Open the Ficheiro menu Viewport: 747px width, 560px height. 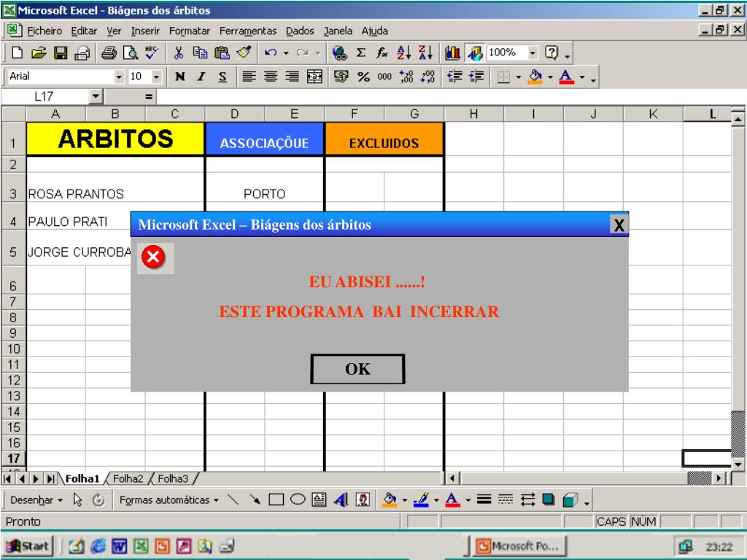click(44, 31)
